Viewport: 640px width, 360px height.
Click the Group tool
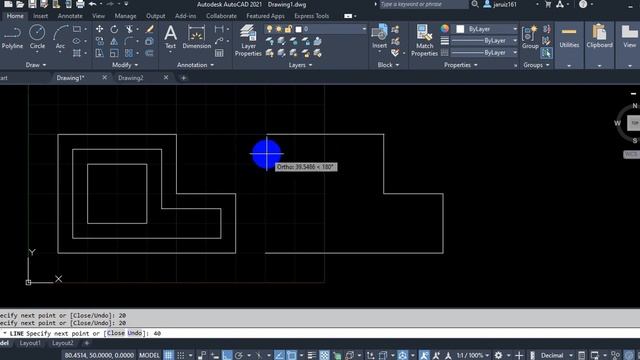click(530, 37)
